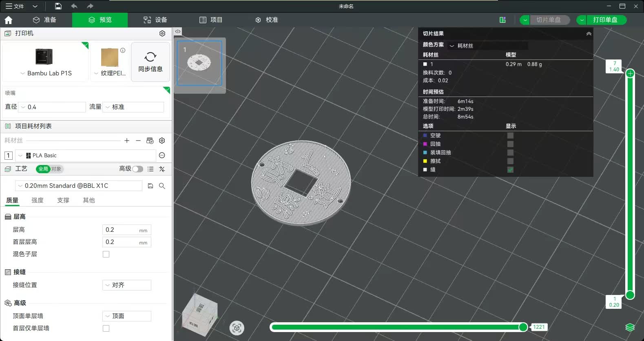644x341 pixels.
Task: Select the 质量 settings tab
Action: point(12,200)
